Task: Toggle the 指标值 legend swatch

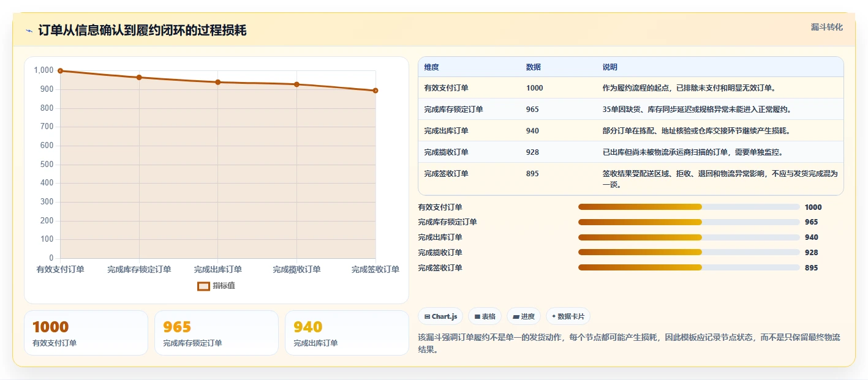Action: tap(203, 286)
